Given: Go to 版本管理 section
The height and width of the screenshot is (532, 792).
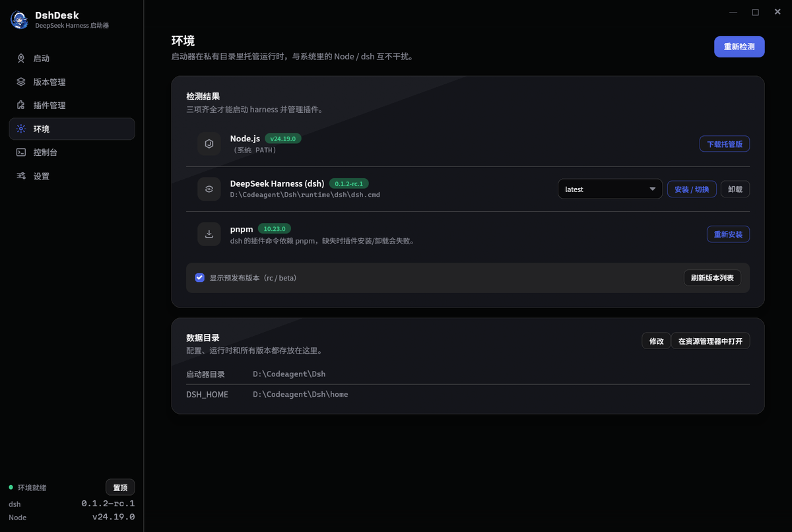Looking at the screenshot, I should coord(72,82).
